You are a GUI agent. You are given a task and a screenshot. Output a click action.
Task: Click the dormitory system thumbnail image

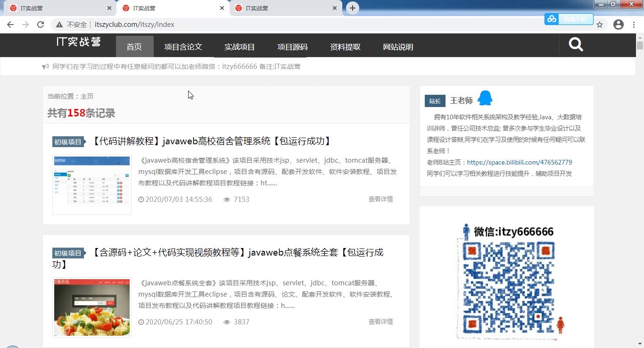(92, 184)
